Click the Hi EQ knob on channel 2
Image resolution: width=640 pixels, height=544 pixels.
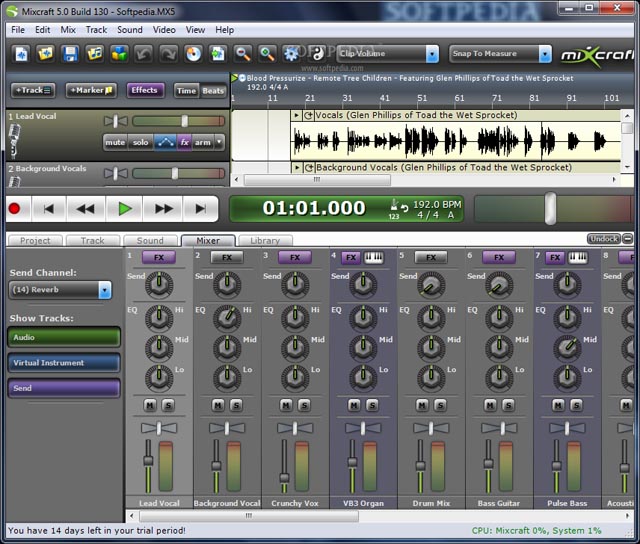click(x=227, y=318)
